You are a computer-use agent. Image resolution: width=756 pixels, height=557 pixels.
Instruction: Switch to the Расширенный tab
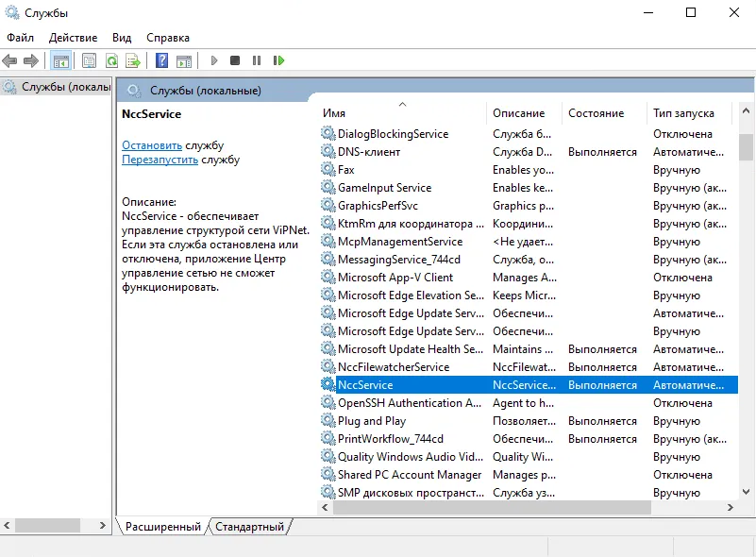(x=163, y=527)
